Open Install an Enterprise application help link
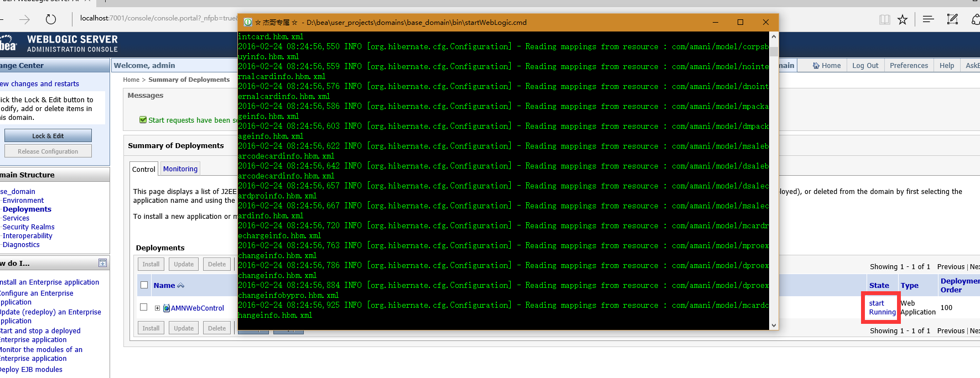Screen dimensions: 980x378 click(x=50, y=282)
